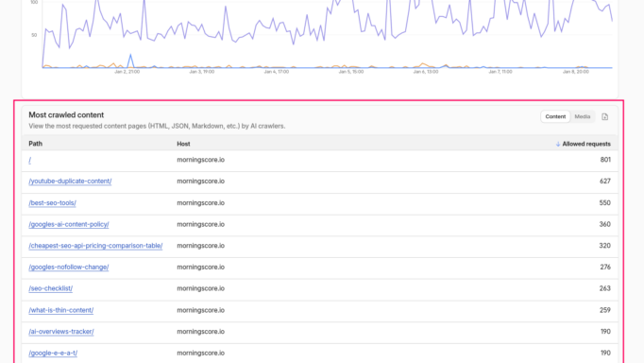Sort by Allowed requests column
This screenshot has height=363, width=644.
tap(583, 144)
